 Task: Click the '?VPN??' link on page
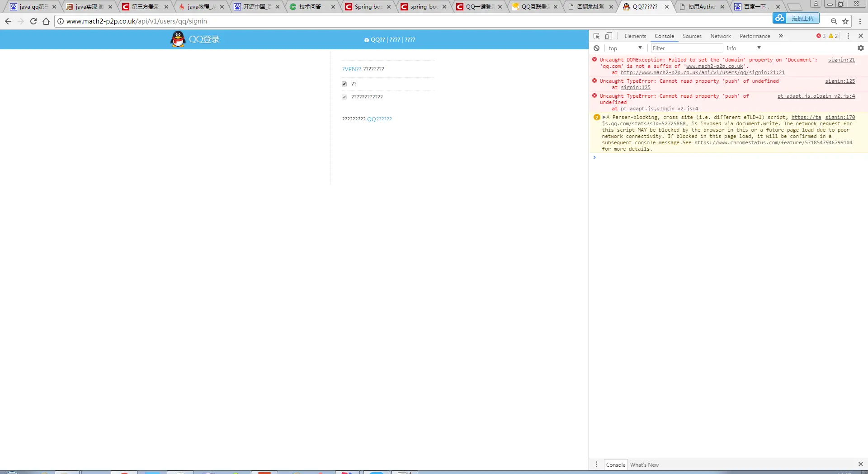pos(352,69)
